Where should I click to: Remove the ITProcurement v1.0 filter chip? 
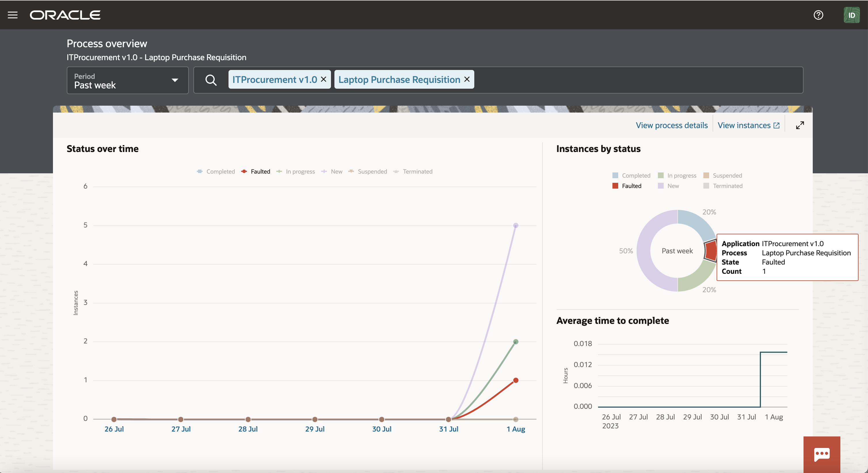324,79
